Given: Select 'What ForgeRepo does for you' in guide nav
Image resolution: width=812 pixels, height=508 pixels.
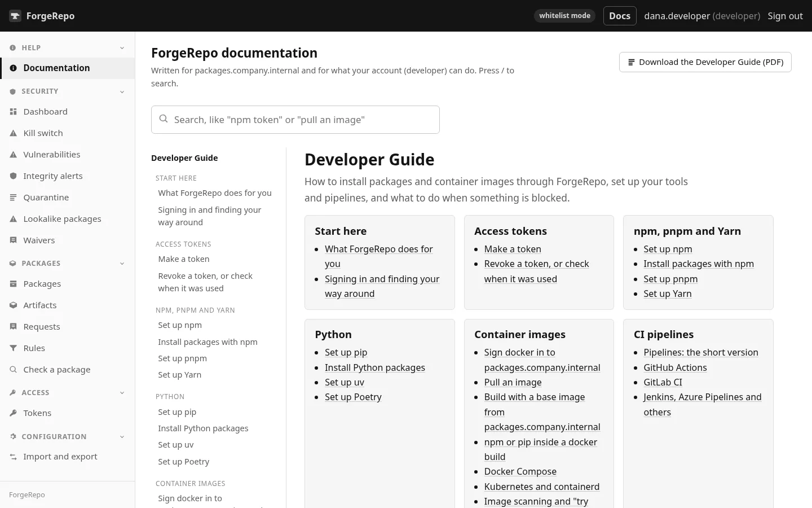Looking at the screenshot, I should pyautogui.click(x=215, y=193).
